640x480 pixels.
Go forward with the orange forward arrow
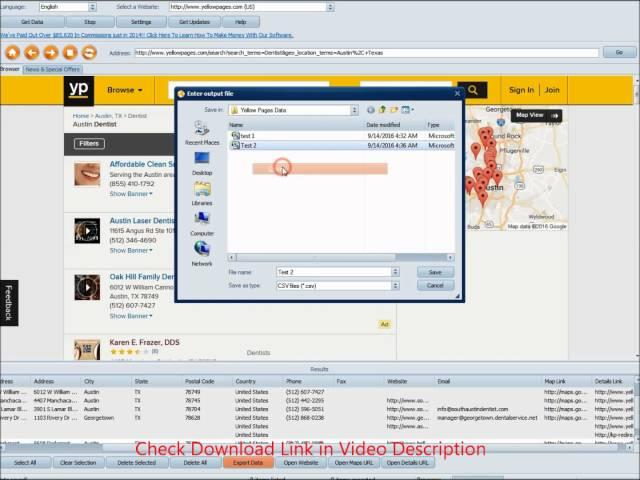coord(51,53)
